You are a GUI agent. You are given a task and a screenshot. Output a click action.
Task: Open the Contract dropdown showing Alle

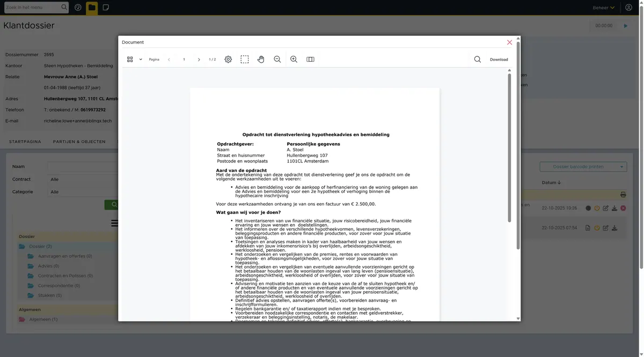83,179
